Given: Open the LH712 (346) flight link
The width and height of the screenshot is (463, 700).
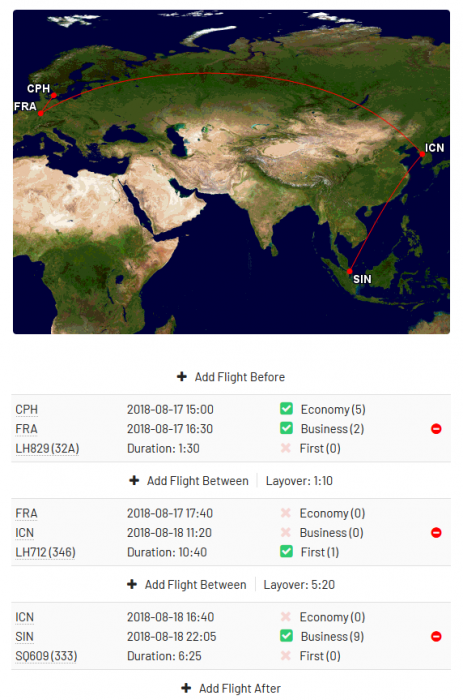Looking at the screenshot, I should 45,552.
